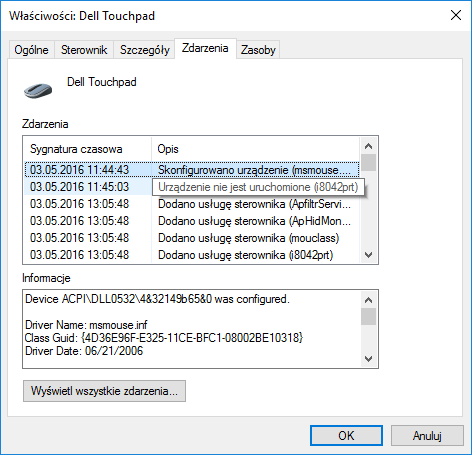Viewport: 472px width, 455px height.
Task: Go to the Szczegóły tab
Action: point(145,50)
